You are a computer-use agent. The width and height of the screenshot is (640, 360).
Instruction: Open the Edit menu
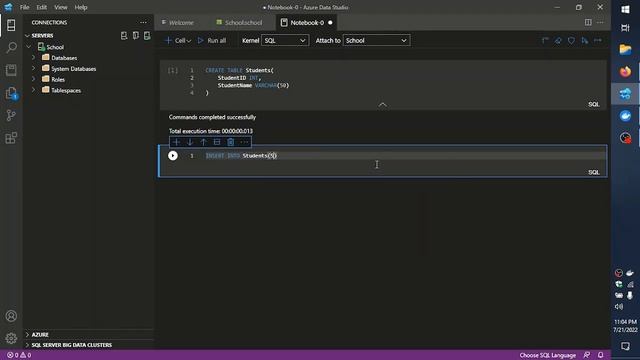(x=42, y=7)
